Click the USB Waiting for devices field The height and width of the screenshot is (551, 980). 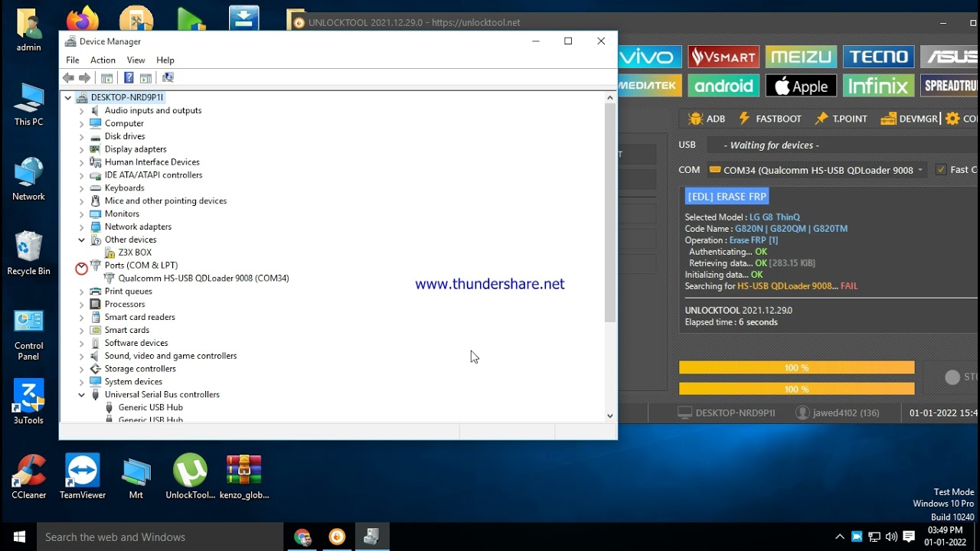(842, 145)
